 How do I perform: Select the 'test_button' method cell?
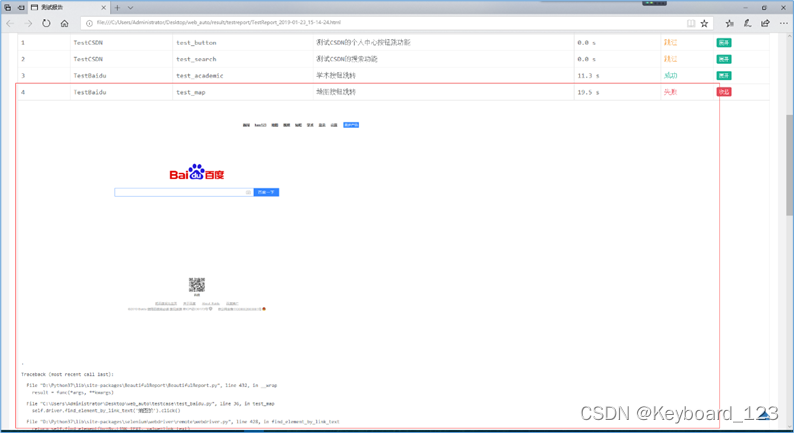[x=196, y=43]
